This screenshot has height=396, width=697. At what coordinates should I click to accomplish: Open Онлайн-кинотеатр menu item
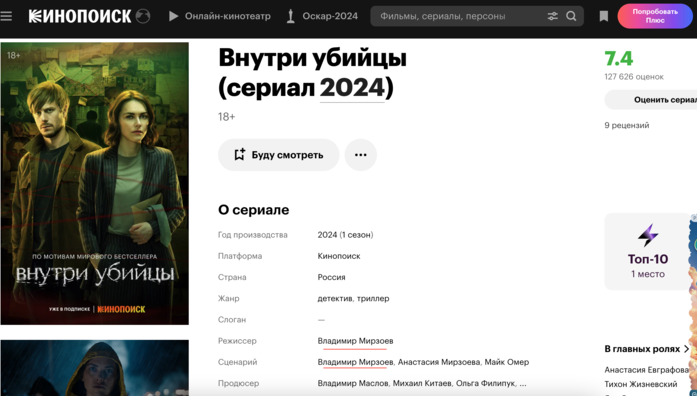(x=220, y=16)
